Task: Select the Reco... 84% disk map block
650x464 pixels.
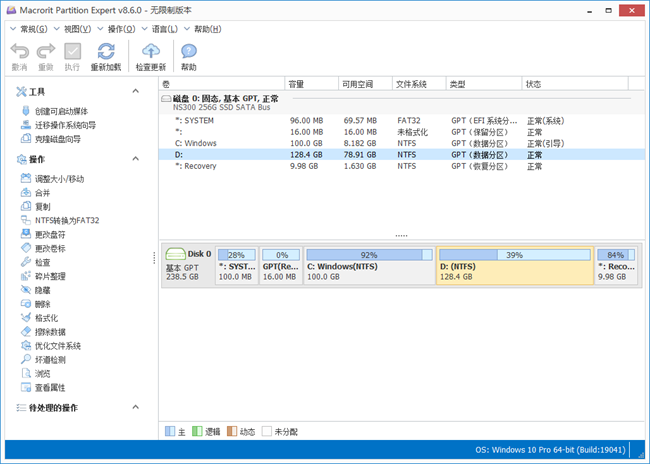Action: tap(616, 265)
